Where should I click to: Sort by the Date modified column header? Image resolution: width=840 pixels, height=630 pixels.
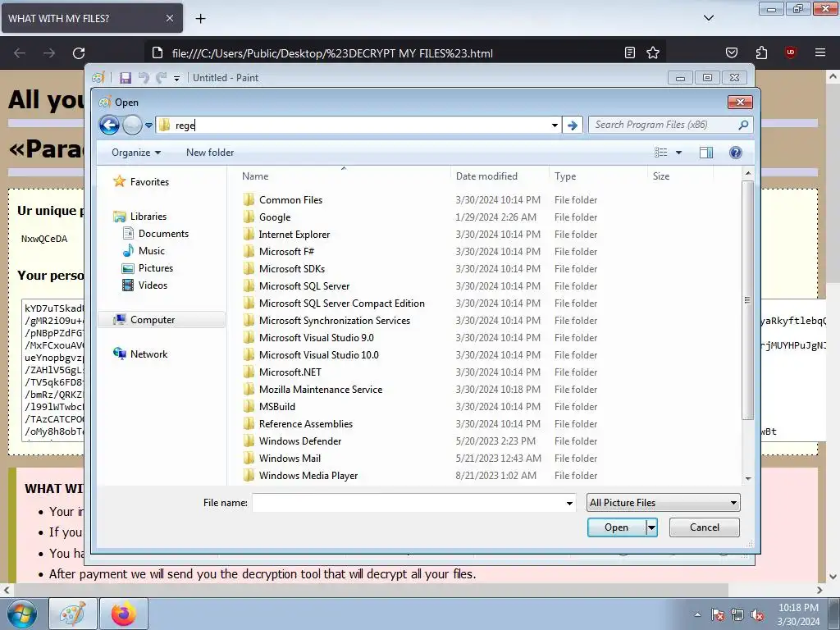[486, 176]
